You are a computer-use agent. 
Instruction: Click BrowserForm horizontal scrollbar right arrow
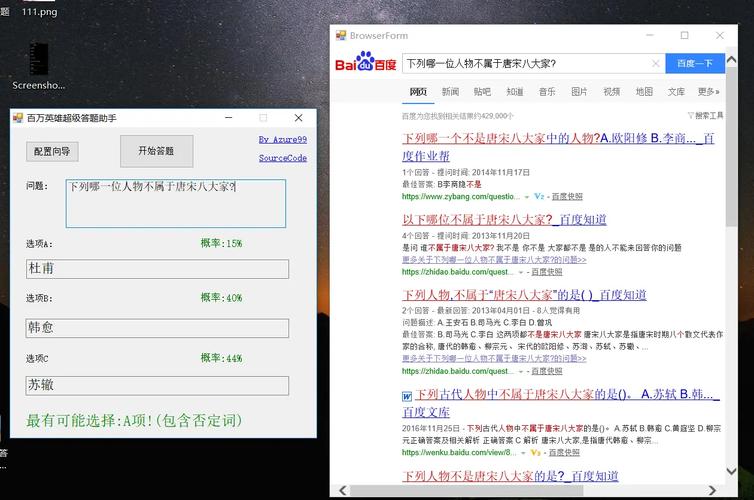712,490
